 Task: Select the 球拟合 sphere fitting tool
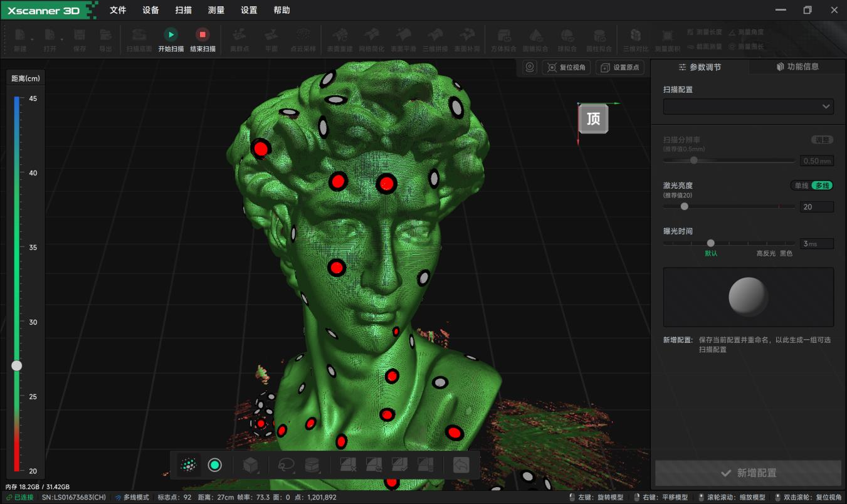(x=567, y=39)
